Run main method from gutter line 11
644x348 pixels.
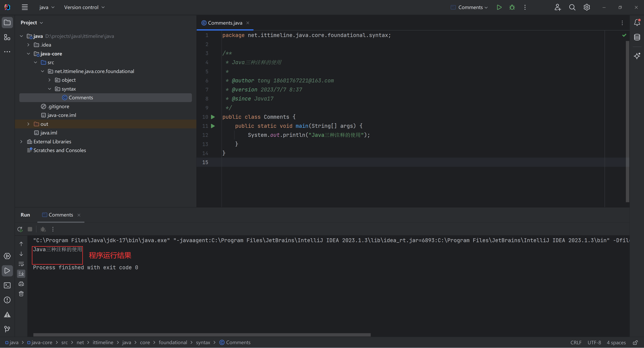click(x=213, y=126)
